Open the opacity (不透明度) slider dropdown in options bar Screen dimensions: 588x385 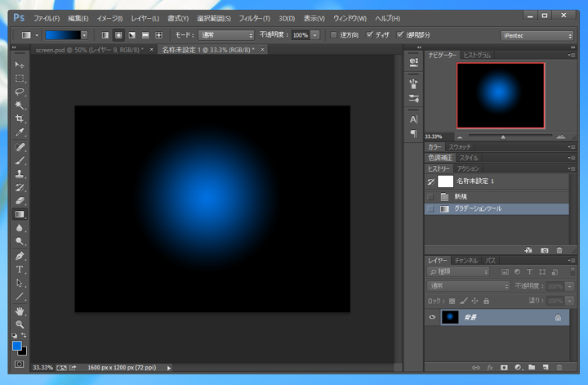pos(315,35)
